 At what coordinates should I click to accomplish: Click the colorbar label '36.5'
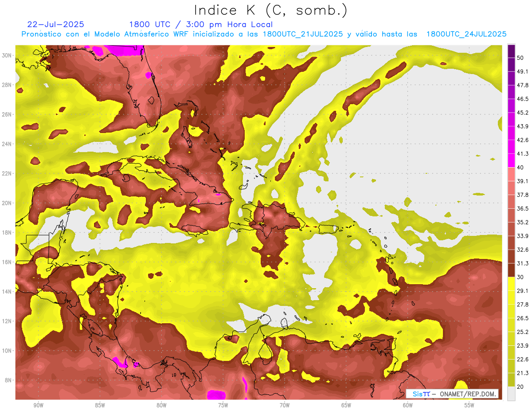[x=522, y=208]
